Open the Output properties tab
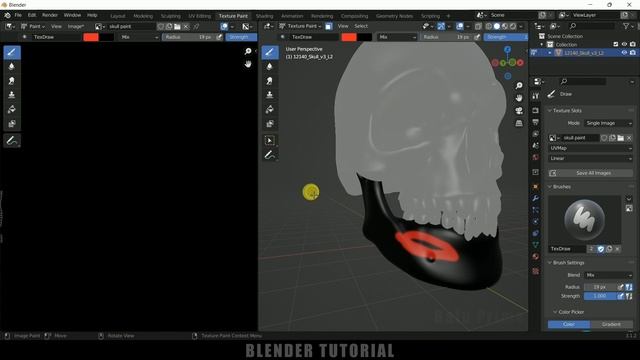The image size is (640, 360). click(x=536, y=122)
